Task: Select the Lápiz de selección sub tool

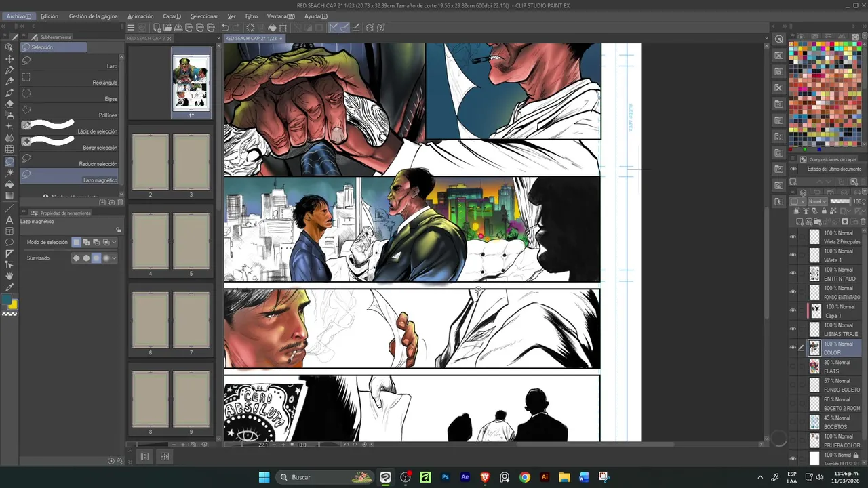Action: point(70,126)
